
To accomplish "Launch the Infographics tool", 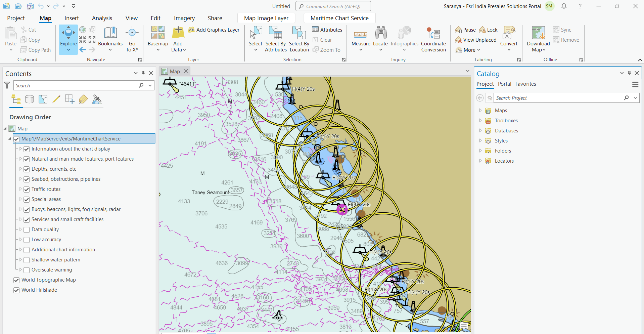I will click(405, 39).
